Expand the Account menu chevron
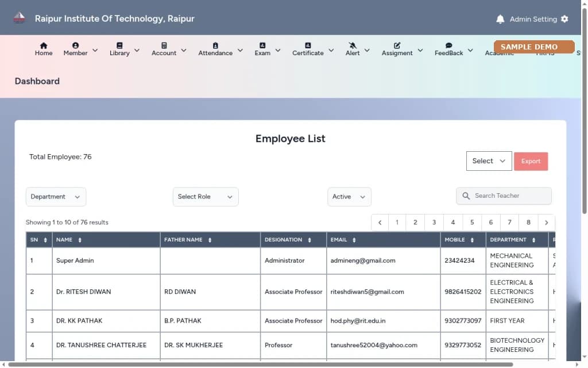Screen dimensions: 588x368 pyautogui.click(x=184, y=50)
